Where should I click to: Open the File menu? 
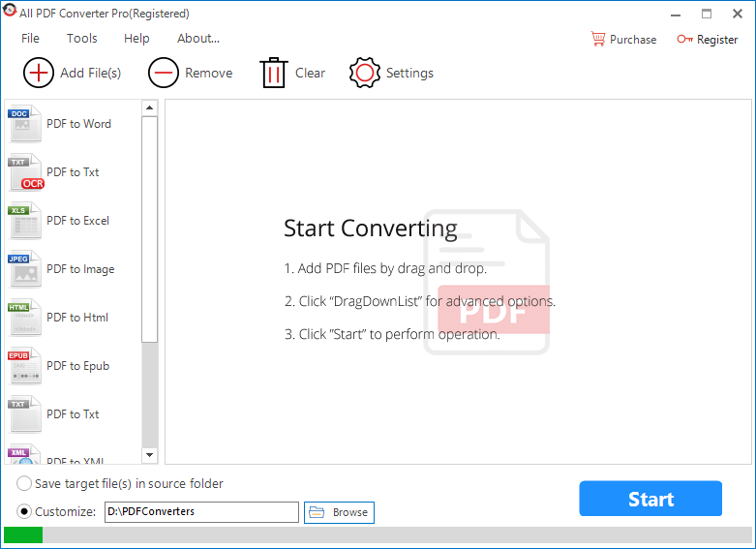point(30,39)
